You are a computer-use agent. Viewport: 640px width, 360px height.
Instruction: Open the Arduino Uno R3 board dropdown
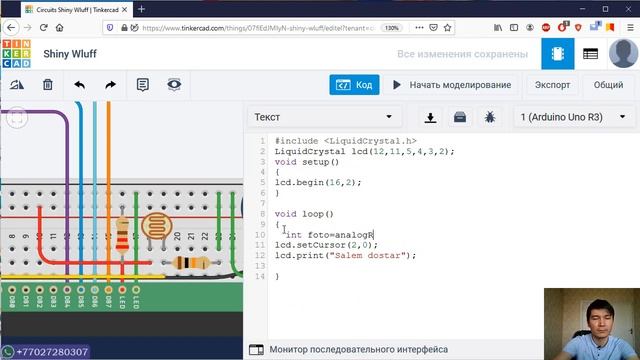(x=573, y=117)
